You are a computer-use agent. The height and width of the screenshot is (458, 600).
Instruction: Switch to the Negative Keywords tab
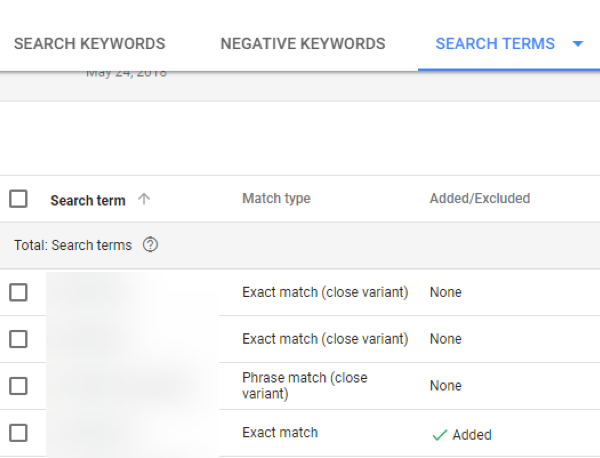302,44
